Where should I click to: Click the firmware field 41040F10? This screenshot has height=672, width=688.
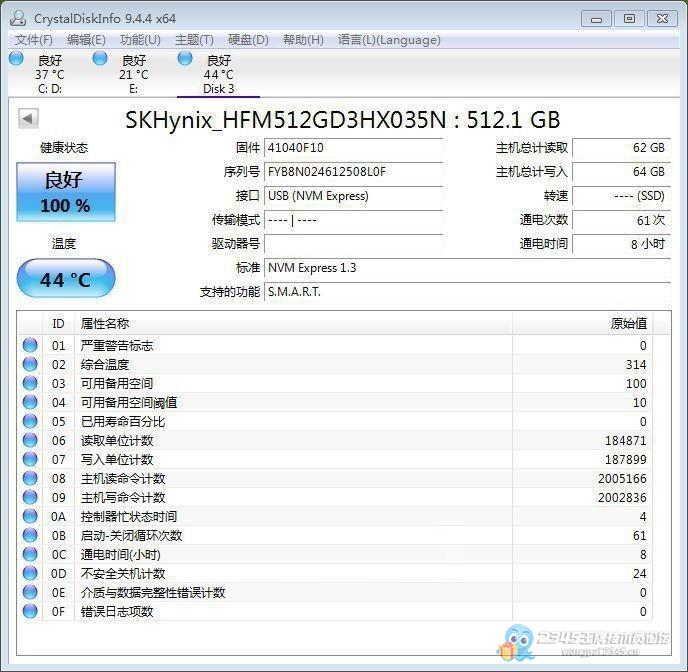353,148
